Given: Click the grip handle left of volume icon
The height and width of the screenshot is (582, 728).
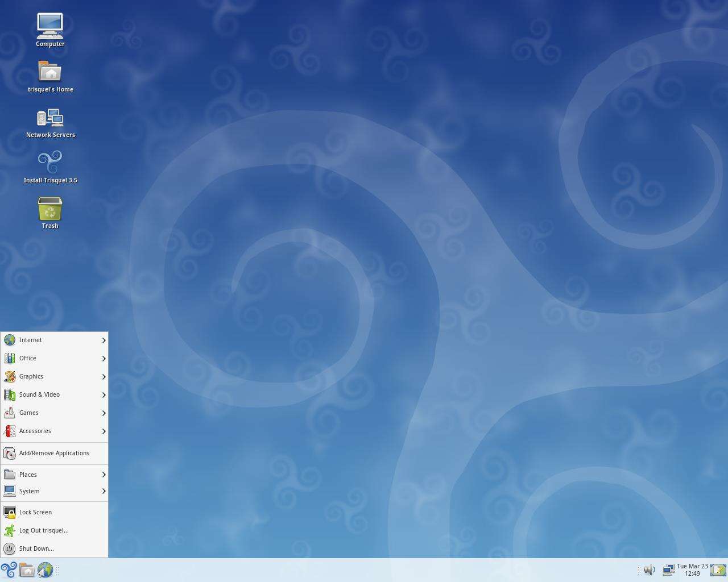Looking at the screenshot, I should click(639, 569).
